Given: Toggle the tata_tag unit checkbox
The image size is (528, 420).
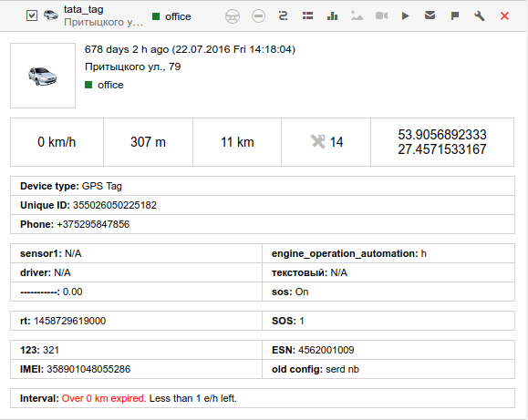Looking at the screenshot, I should click(32, 15).
